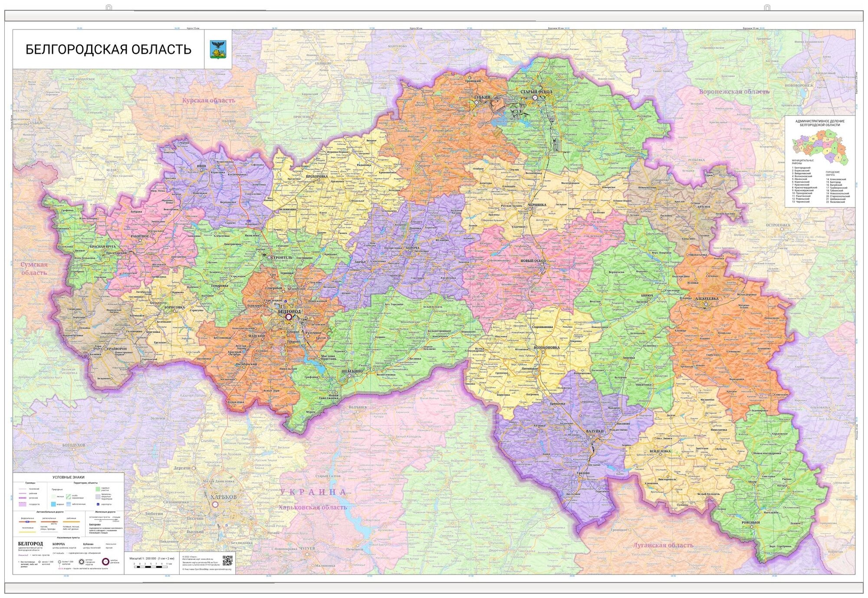This screenshot has width=868, height=598.
Task: Click the 'УСЛОВНЫЕ ЗНАКИ' legend heading
Action: [x=69, y=477]
